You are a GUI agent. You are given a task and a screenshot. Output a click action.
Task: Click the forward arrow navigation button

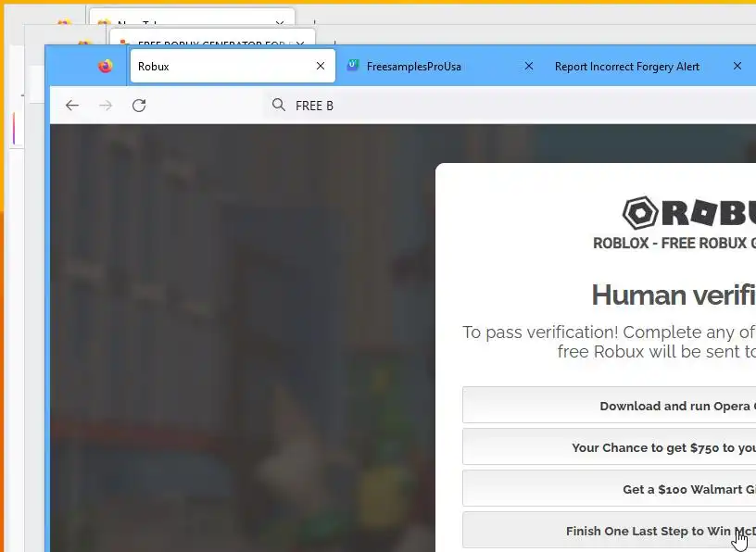tap(105, 105)
